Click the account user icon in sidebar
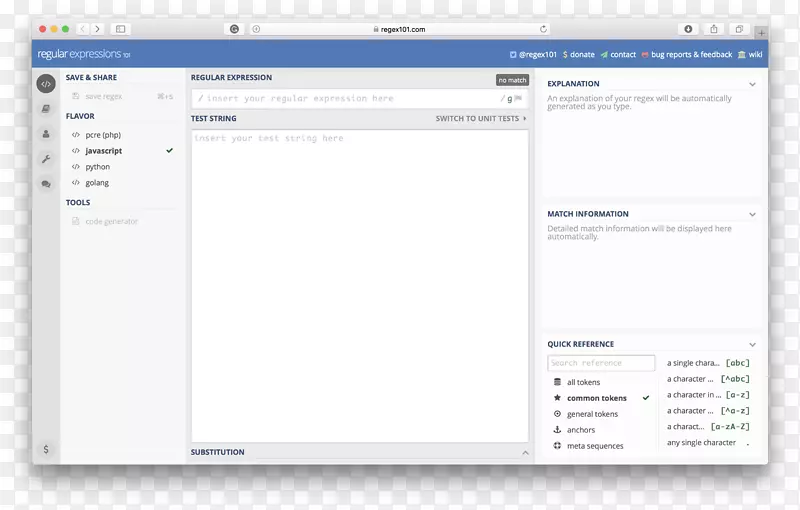This screenshot has width=800, height=510. pyautogui.click(x=46, y=134)
